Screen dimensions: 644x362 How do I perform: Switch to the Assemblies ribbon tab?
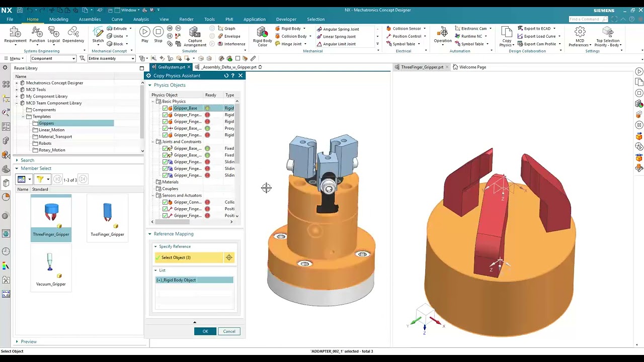pos(90,19)
